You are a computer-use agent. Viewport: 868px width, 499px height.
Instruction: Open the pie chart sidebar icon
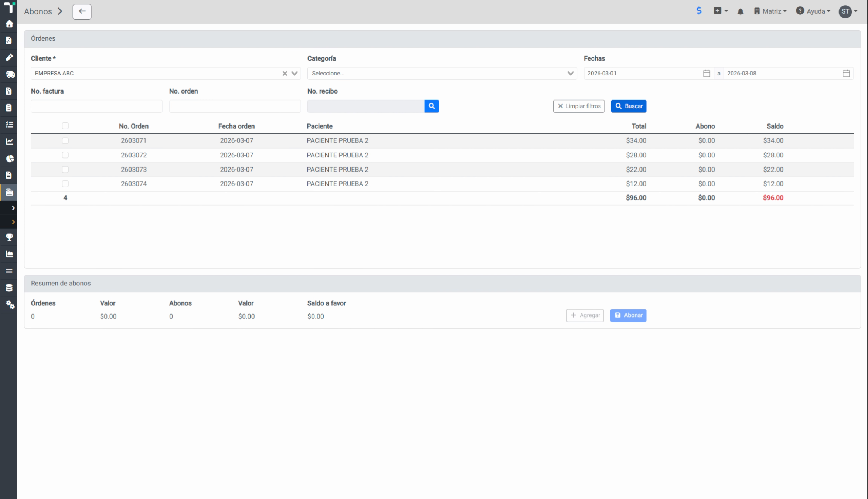10,159
